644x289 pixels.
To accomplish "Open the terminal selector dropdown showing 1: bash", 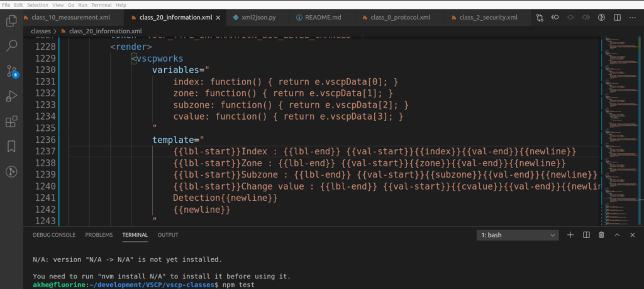I will coord(518,235).
